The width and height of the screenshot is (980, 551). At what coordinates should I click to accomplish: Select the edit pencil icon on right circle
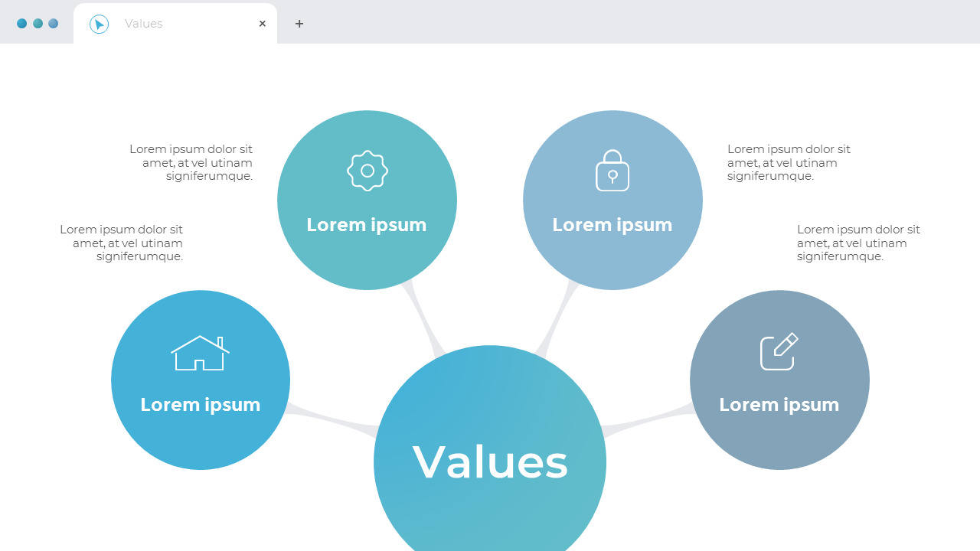point(779,352)
